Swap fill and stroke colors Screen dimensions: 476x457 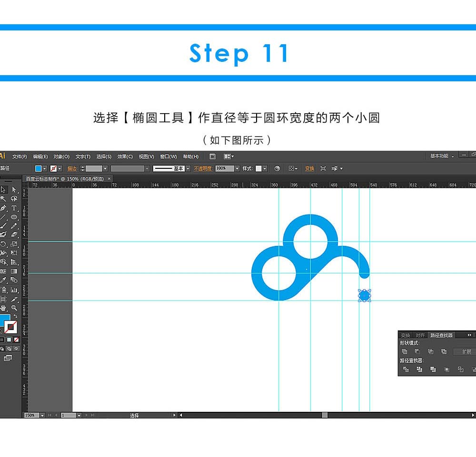click(15, 316)
